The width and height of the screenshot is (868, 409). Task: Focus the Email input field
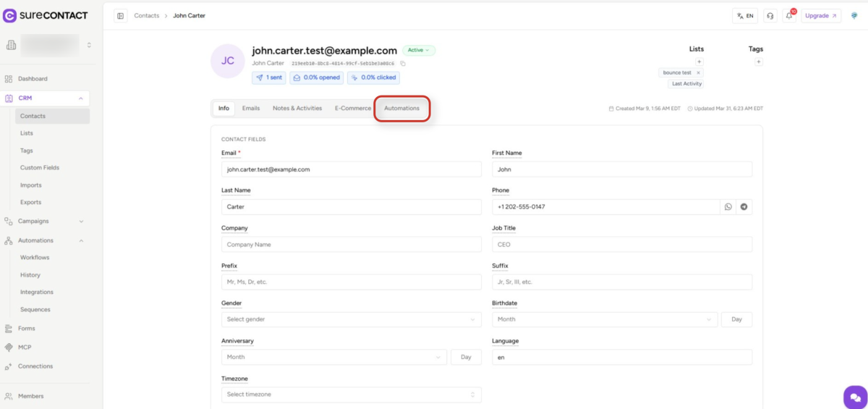pyautogui.click(x=351, y=169)
